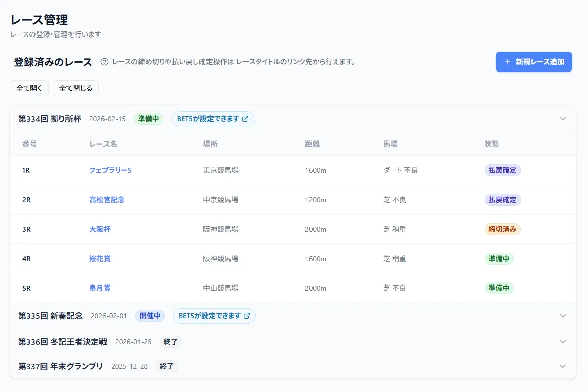Click the help question mark icon
The width and height of the screenshot is (588, 392).
point(105,63)
